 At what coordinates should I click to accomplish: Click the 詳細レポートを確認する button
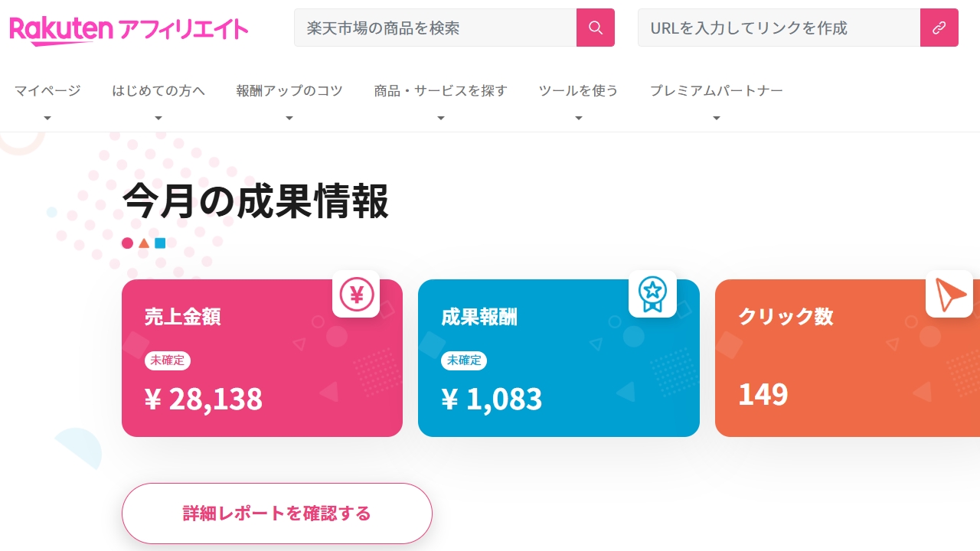276,514
